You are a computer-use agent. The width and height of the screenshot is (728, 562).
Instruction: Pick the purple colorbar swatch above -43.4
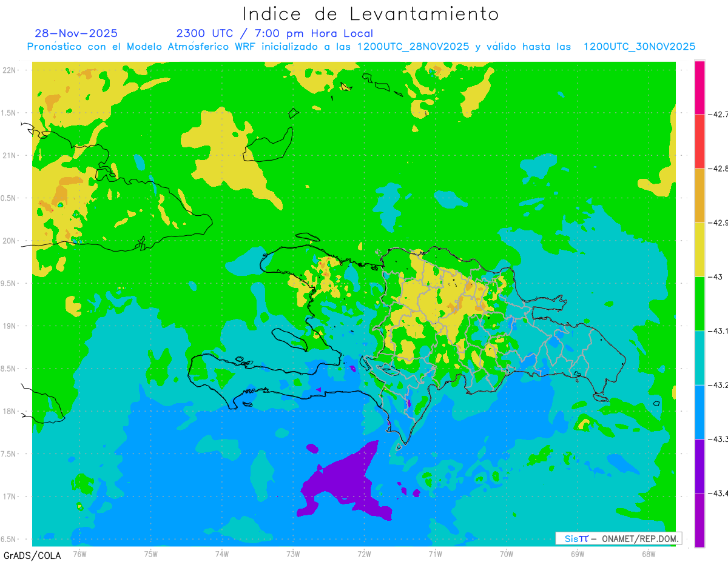click(699, 466)
